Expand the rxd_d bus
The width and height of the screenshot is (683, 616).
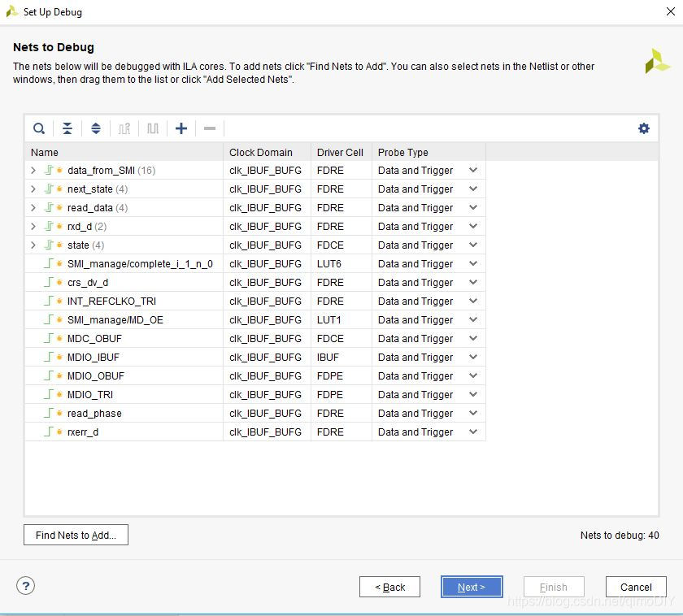(33, 227)
